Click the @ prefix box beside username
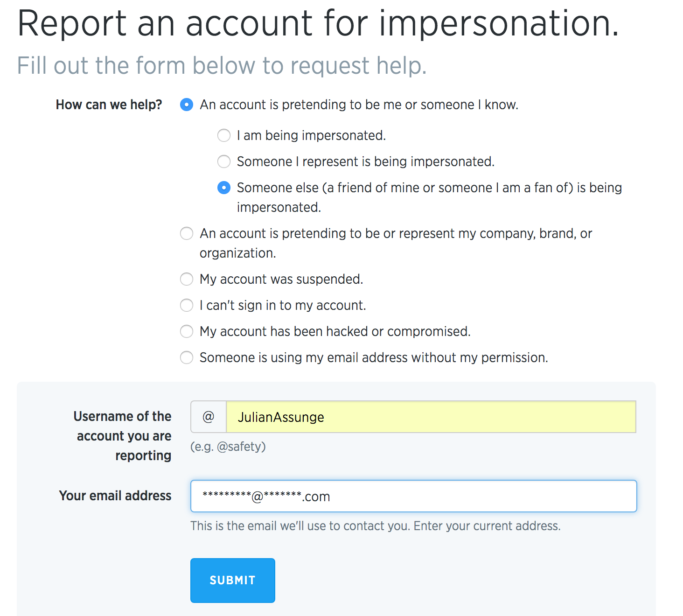Screen dimensions: 683x616 (209, 417)
